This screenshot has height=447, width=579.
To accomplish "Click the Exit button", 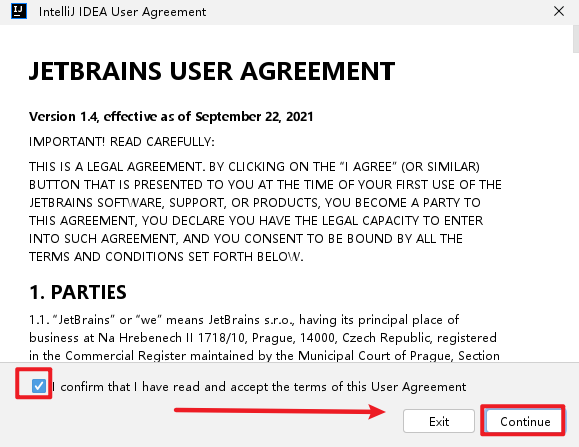I will click(439, 421).
